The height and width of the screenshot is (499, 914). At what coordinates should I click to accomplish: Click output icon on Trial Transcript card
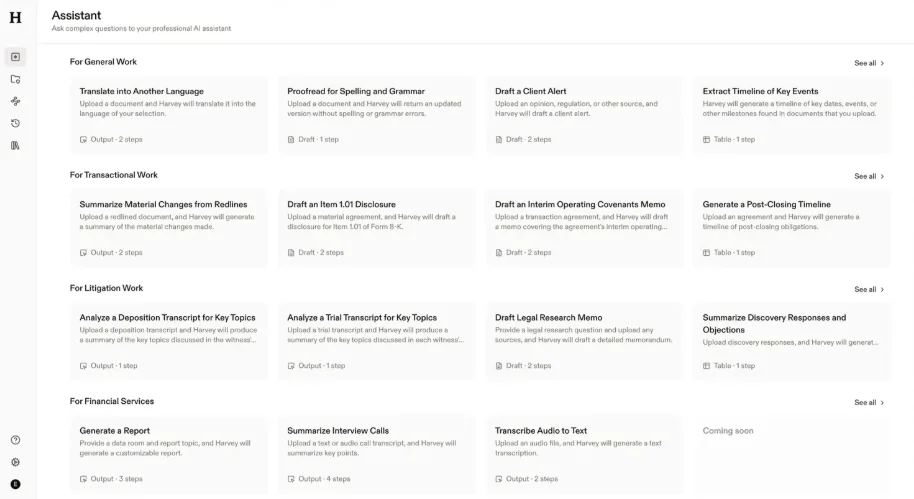pyautogui.click(x=291, y=366)
